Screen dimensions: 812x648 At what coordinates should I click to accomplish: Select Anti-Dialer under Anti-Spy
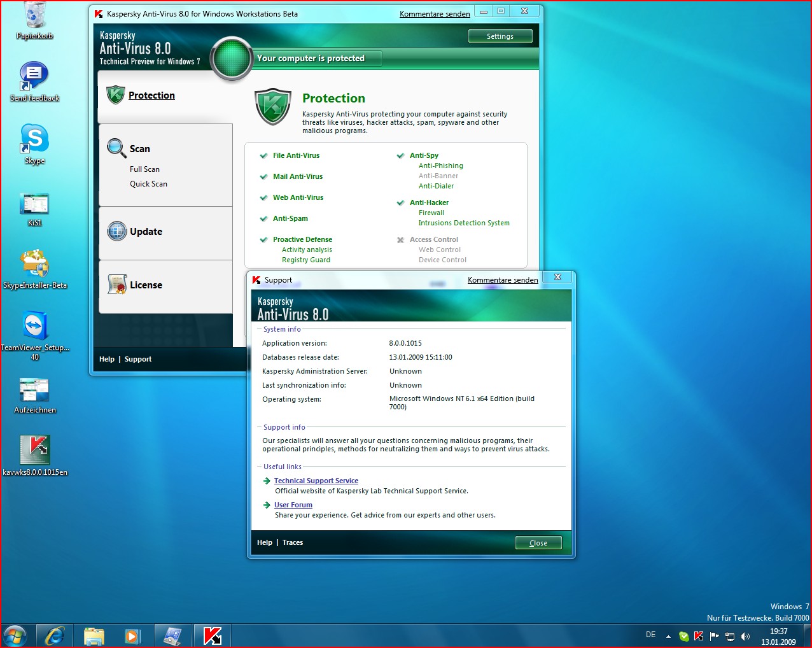point(437,186)
